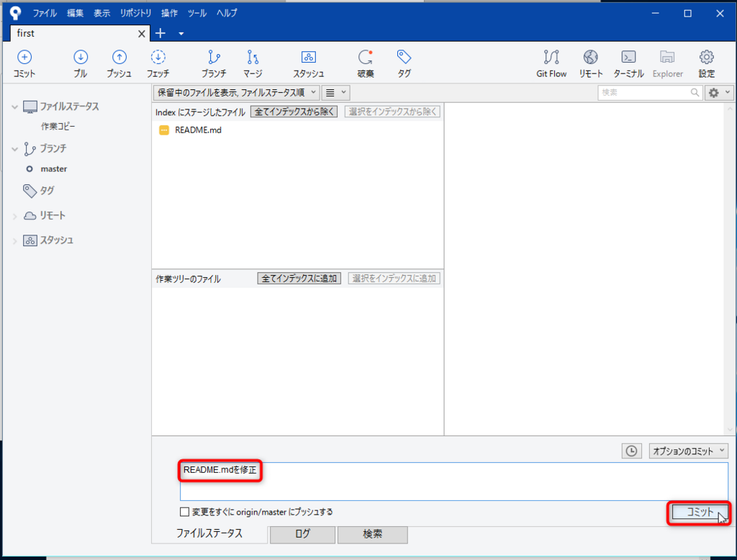
Task: Run a フェッチ (Fetch) via its toolbar icon
Action: point(158,63)
